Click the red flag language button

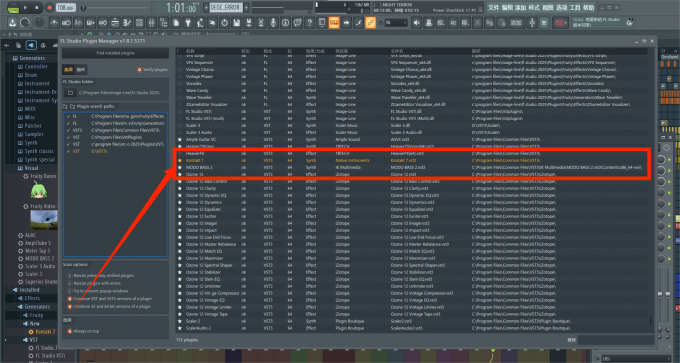click(560, 23)
